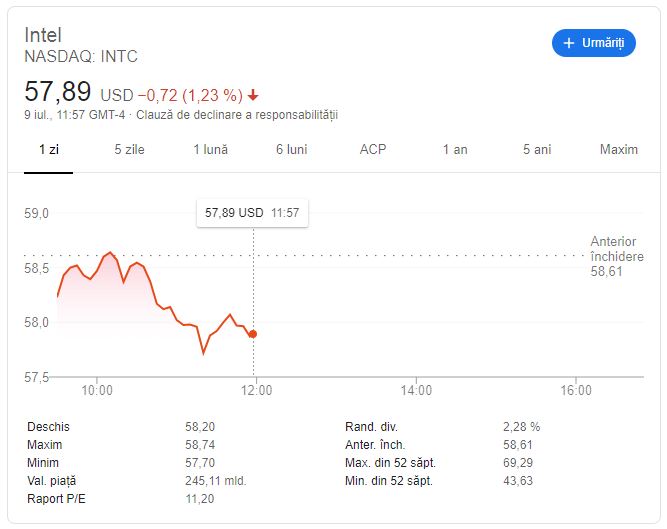Click the red dot at chart's current price

point(253,334)
